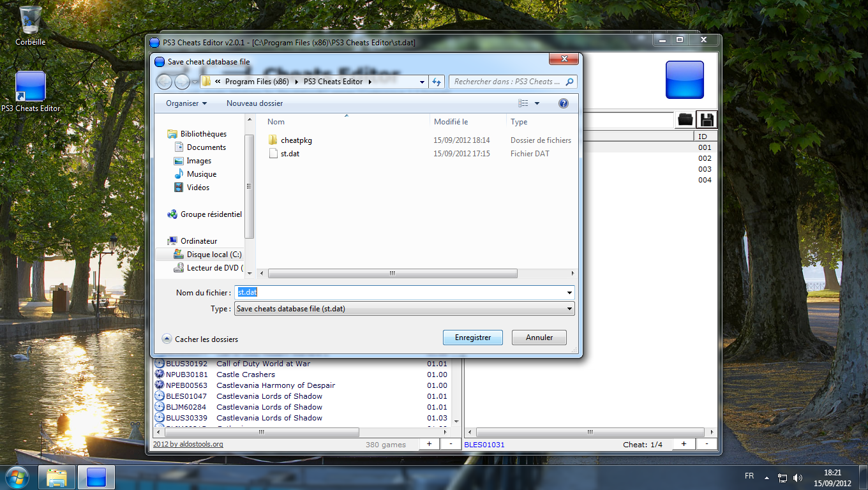The height and width of the screenshot is (490, 868).
Task: Open Groupe résidentiel in sidebar
Action: click(x=204, y=214)
